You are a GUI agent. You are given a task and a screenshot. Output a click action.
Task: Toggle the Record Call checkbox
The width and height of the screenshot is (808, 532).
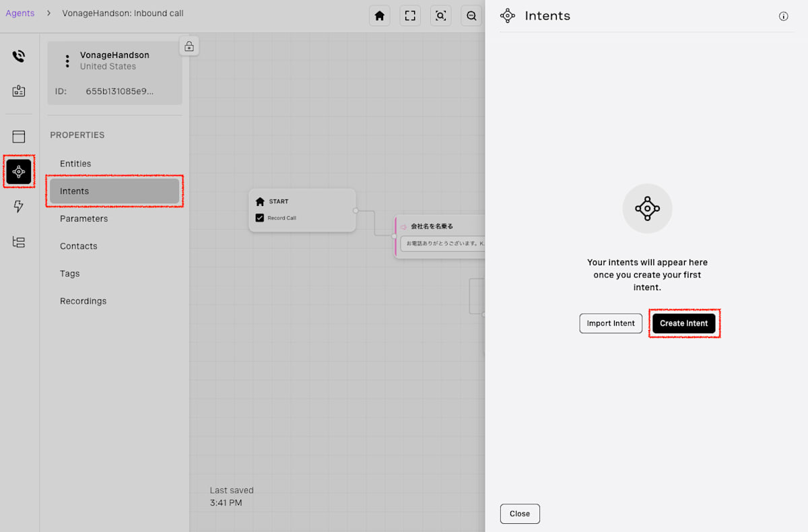(x=260, y=218)
